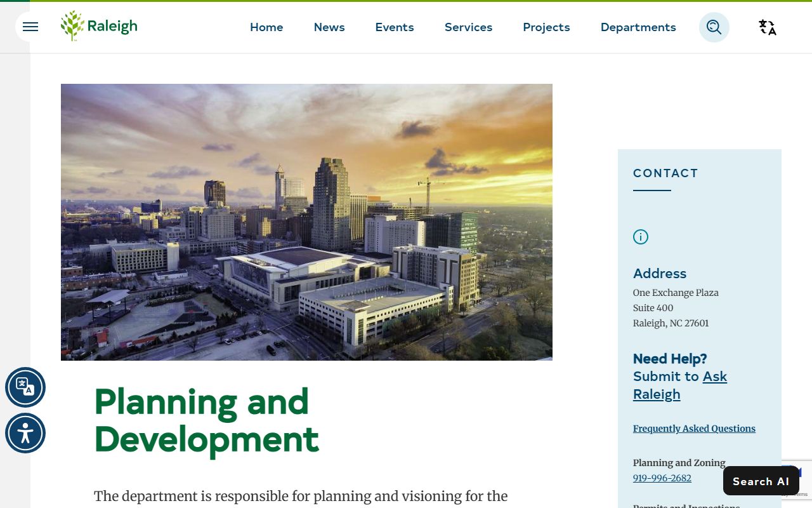Click the Search AI button
The image size is (812, 508).
click(x=761, y=481)
